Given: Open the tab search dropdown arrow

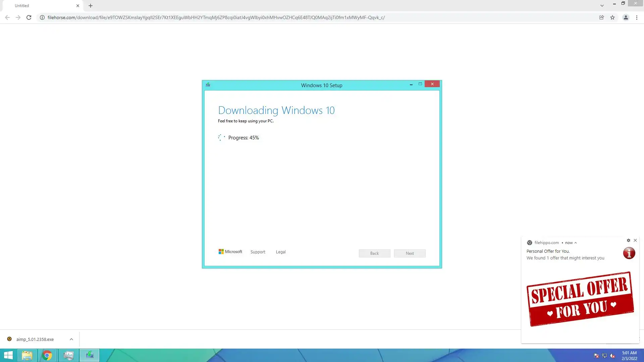Looking at the screenshot, I should coord(602,6).
